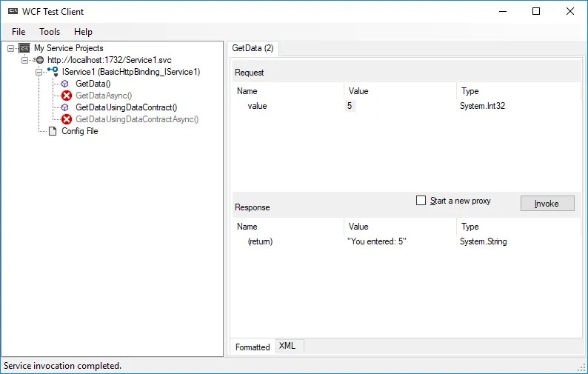Click the Response Type column header
This screenshot has width=588, height=374.
click(x=518, y=227)
